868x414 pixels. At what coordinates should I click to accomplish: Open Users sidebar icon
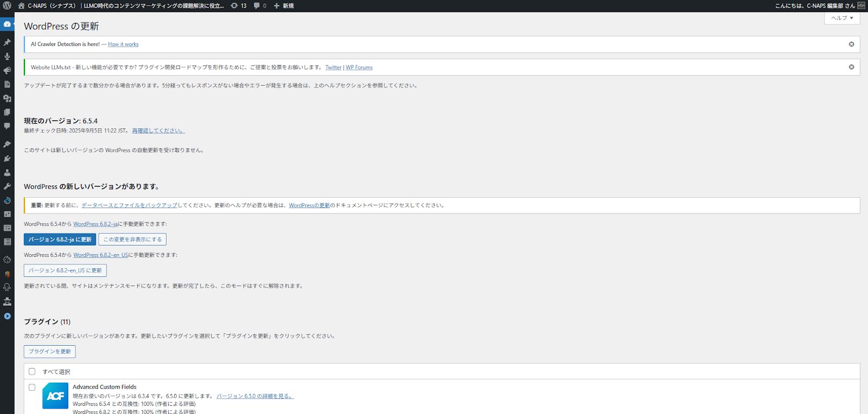click(7, 172)
